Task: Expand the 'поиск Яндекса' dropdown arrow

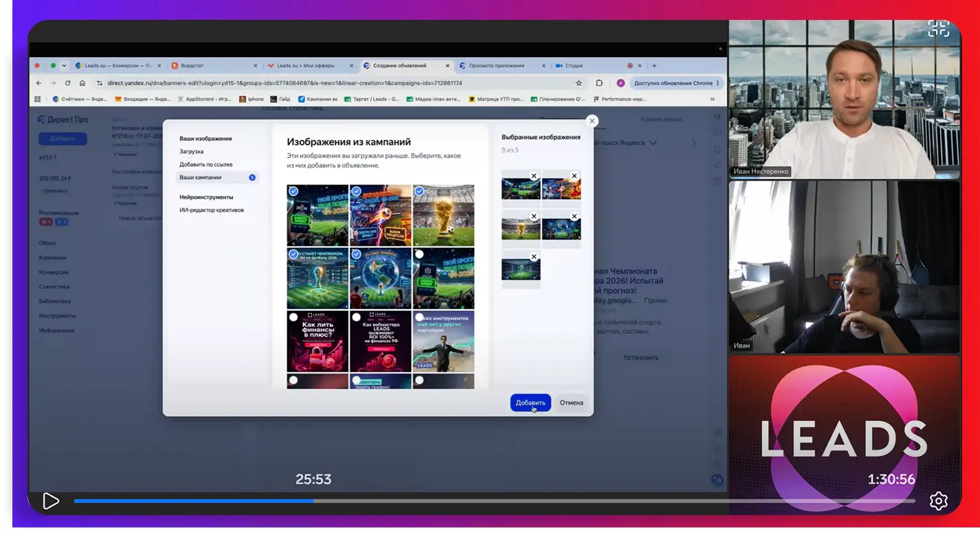Action: coord(653,143)
